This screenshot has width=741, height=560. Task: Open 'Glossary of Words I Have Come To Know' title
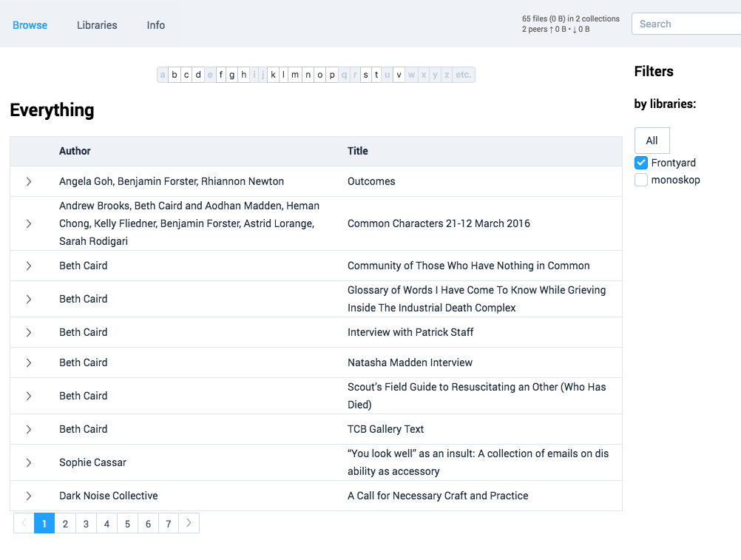tap(476, 299)
